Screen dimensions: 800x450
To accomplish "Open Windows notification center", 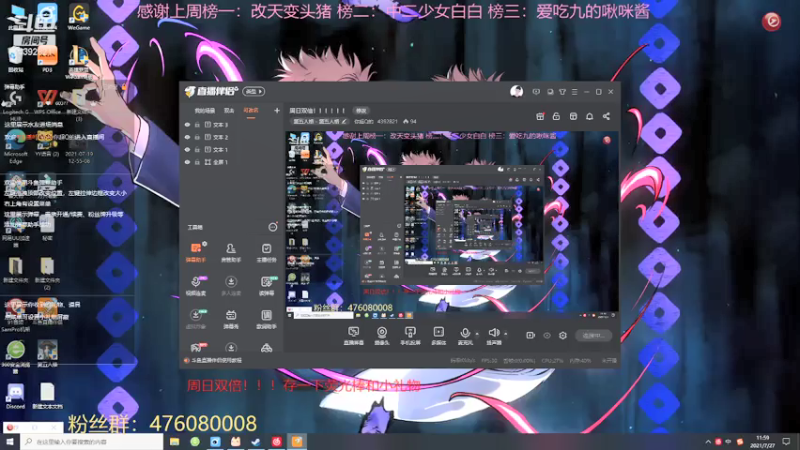I will (787, 441).
